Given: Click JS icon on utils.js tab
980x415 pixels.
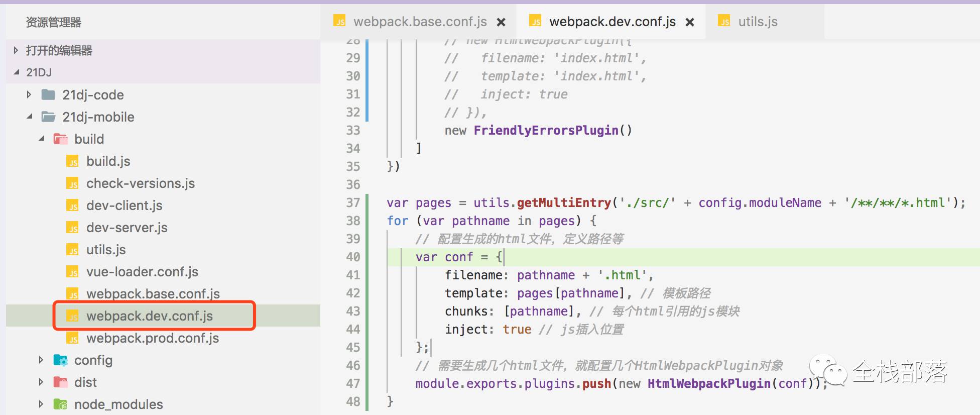Looking at the screenshot, I should (x=724, y=21).
